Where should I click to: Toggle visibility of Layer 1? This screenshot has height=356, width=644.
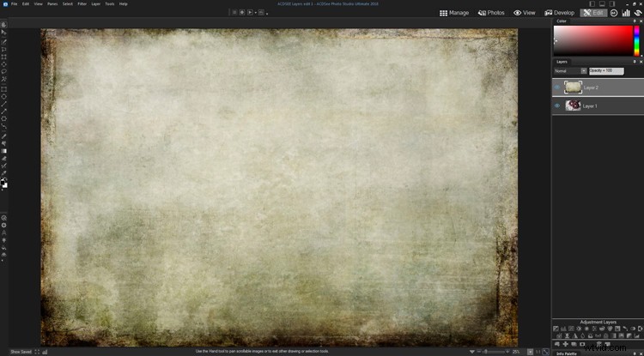556,106
